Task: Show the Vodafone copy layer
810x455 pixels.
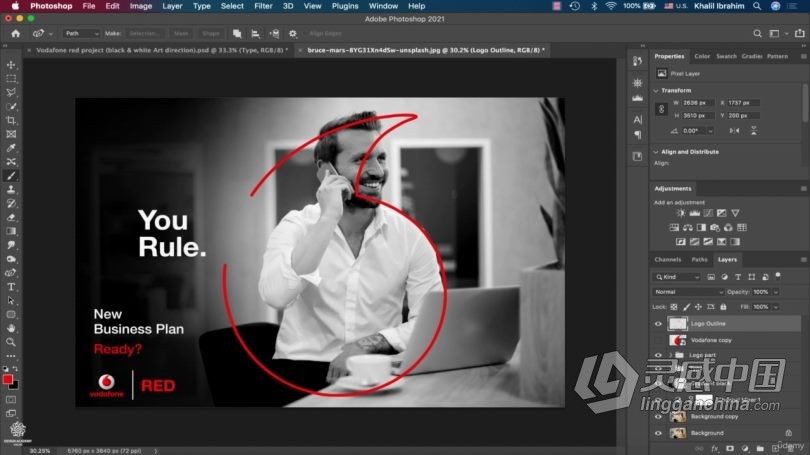Action: tap(658, 340)
